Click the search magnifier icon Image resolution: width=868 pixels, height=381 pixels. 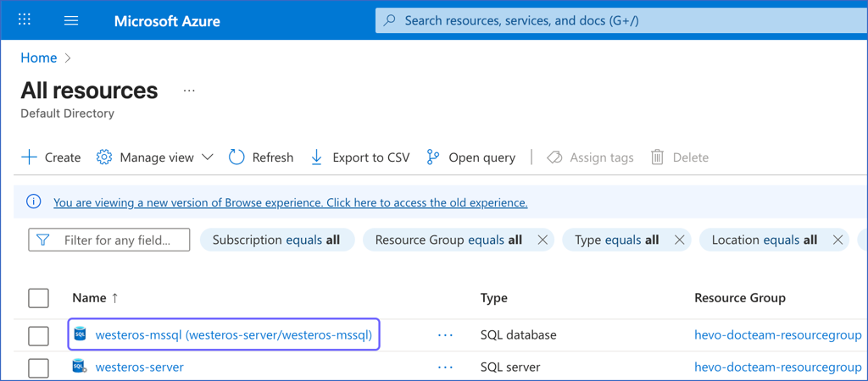(390, 21)
